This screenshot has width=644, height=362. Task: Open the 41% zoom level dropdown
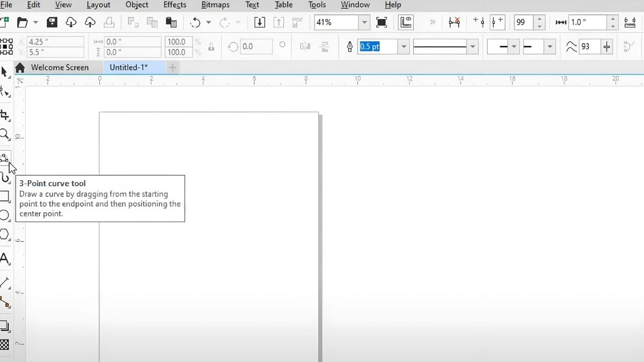click(x=365, y=23)
